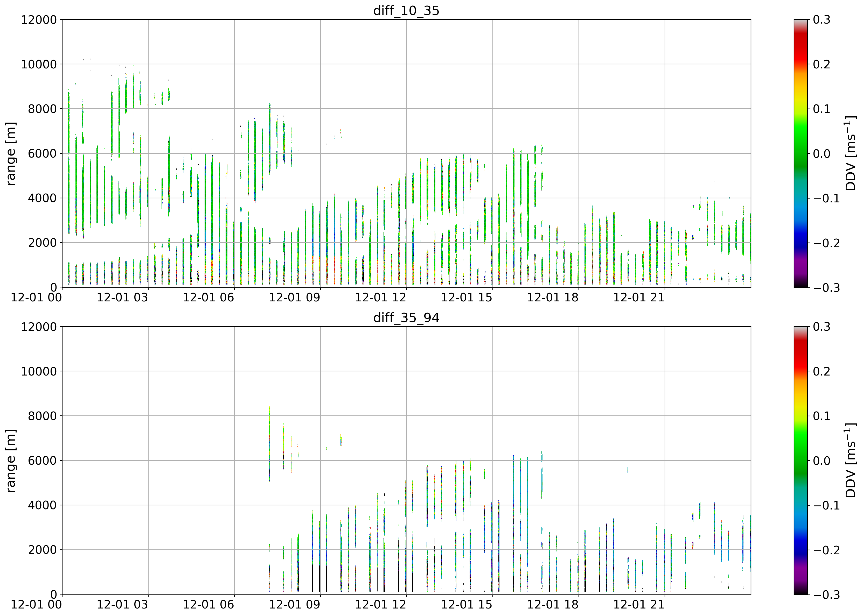
Task: Click y-tick 8000 on diff_10_35 plot
Action: 42,109
